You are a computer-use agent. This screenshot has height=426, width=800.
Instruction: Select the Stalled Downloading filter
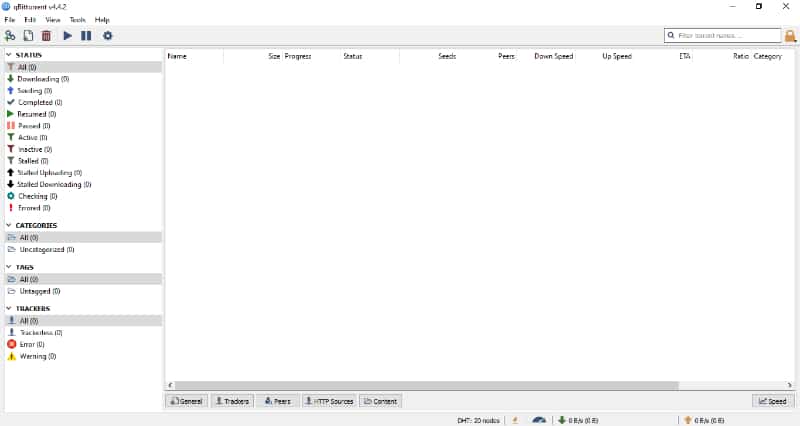[x=84, y=185]
